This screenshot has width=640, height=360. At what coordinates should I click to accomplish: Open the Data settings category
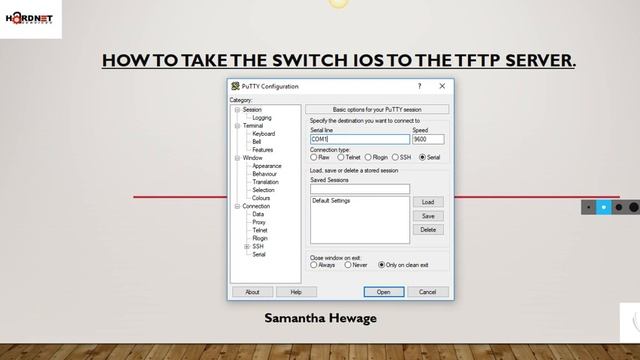[x=258, y=214]
